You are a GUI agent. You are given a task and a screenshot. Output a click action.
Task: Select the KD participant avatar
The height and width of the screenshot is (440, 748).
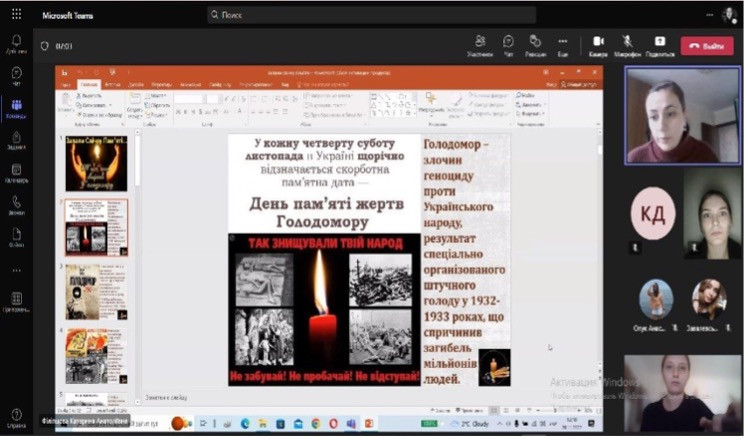pos(653,213)
